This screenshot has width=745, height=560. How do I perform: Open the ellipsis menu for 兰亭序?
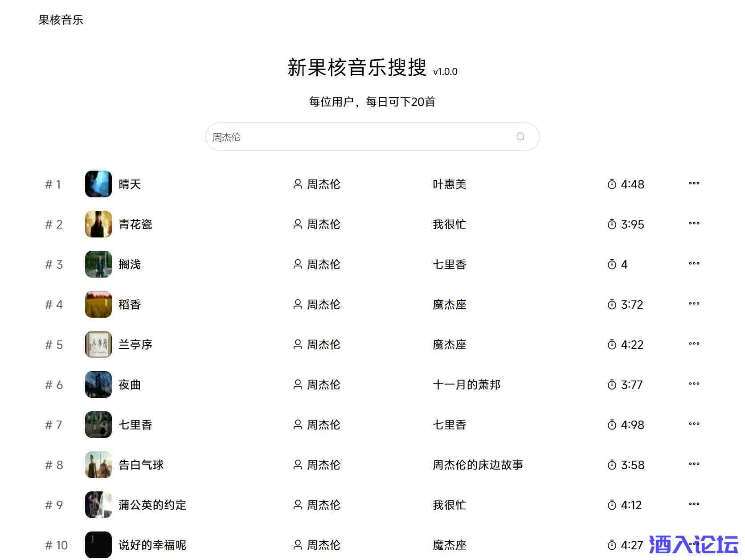click(694, 344)
